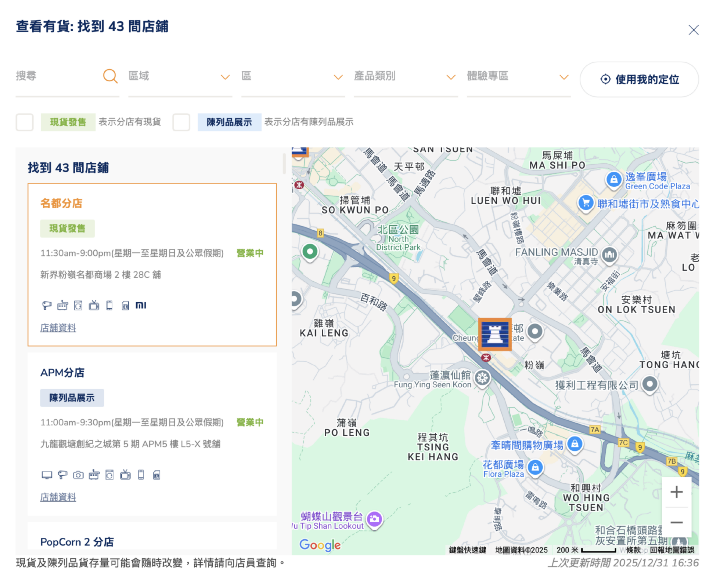
Task: Open 店舖資料 link for 名都分店
Action: 58,328
